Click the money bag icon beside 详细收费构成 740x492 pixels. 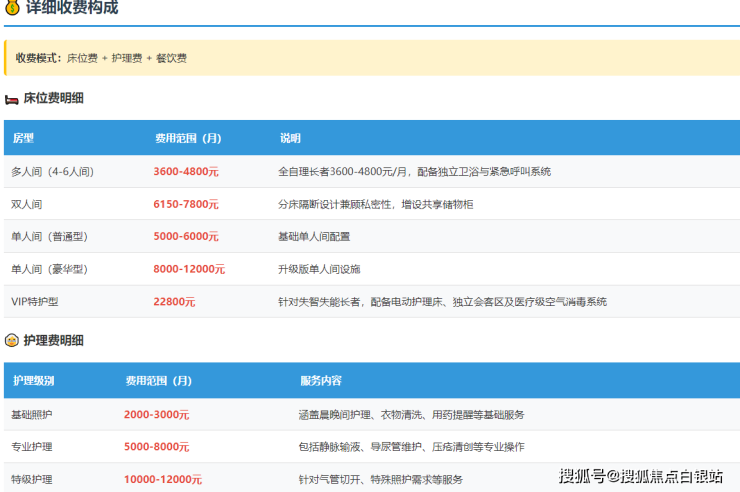tap(12, 8)
